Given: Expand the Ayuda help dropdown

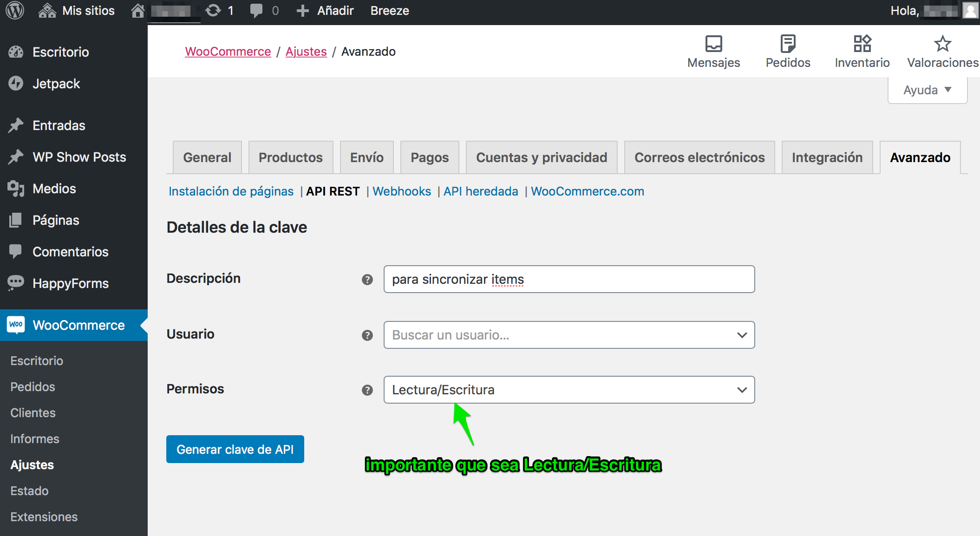Looking at the screenshot, I should pos(928,90).
